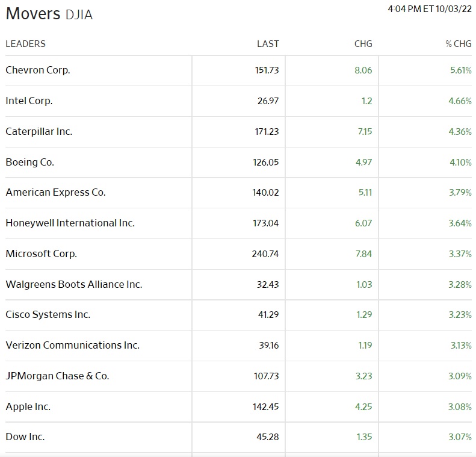This screenshot has width=476, height=457.
Task: Click Honeywell's percent change 3.64%
Action: (460, 223)
